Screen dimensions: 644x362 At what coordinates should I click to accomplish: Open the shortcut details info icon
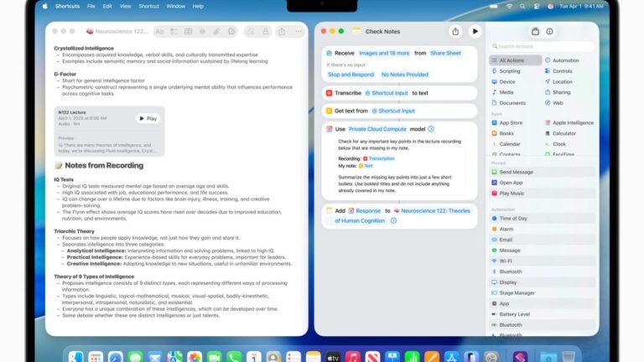[549, 31]
